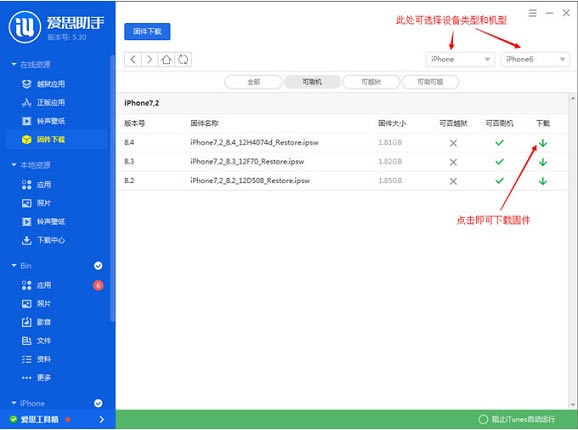Go back with the left arrow button
The image size is (578, 430).
tap(133, 59)
